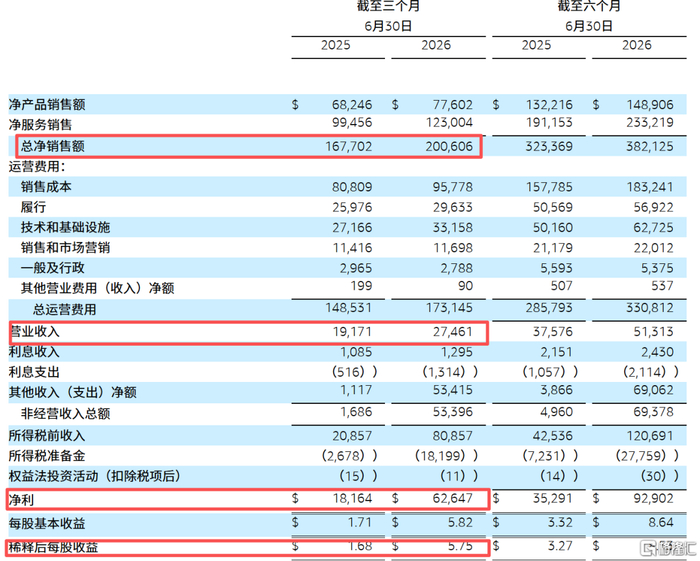Select the 总净销售额 row label
700x561 pixels.
53,146
